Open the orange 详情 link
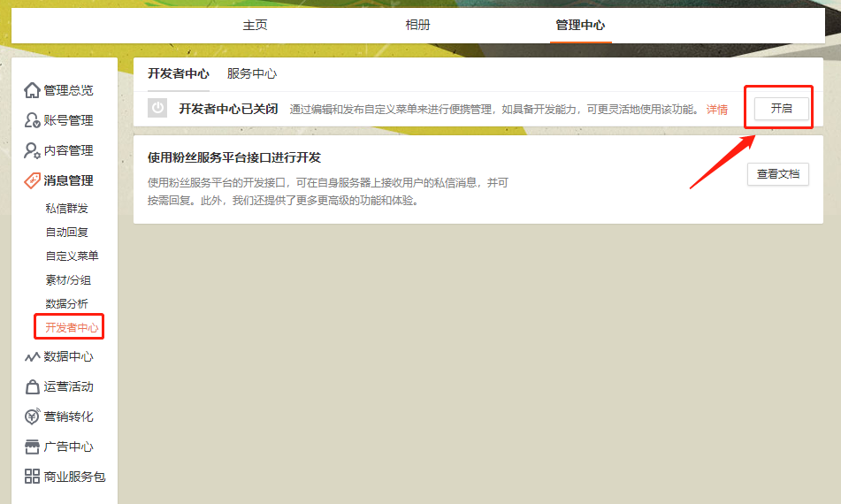 (x=716, y=110)
